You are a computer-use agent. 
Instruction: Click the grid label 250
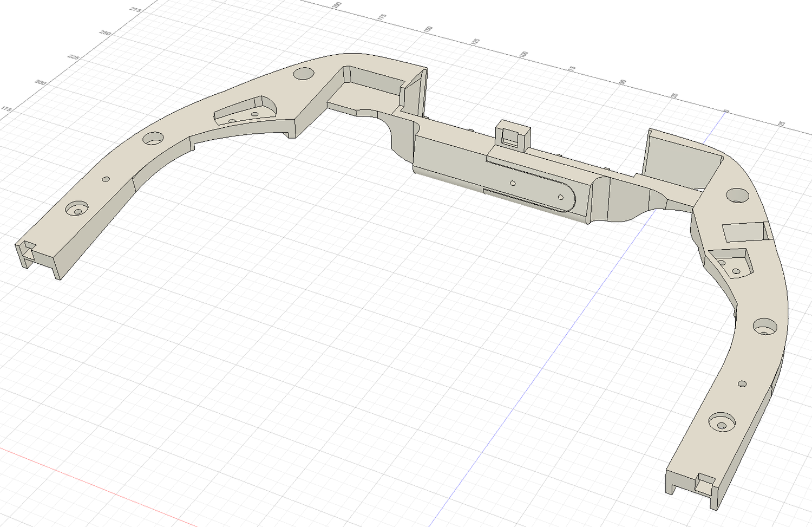105,34
